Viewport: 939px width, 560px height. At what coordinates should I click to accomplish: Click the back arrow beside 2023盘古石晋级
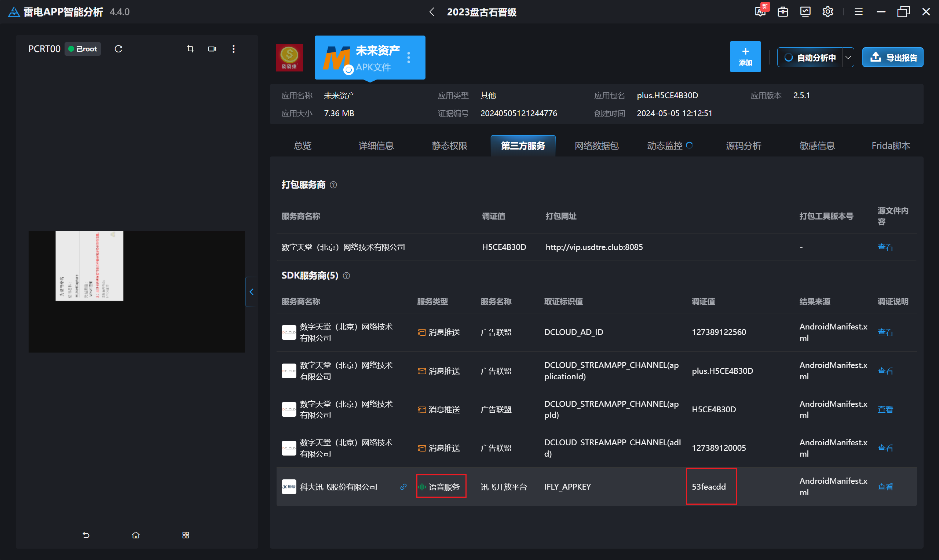432,12
